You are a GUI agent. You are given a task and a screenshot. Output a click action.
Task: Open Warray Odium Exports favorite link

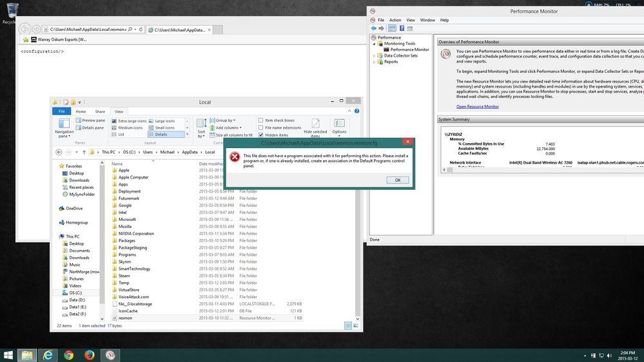point(59,40)
